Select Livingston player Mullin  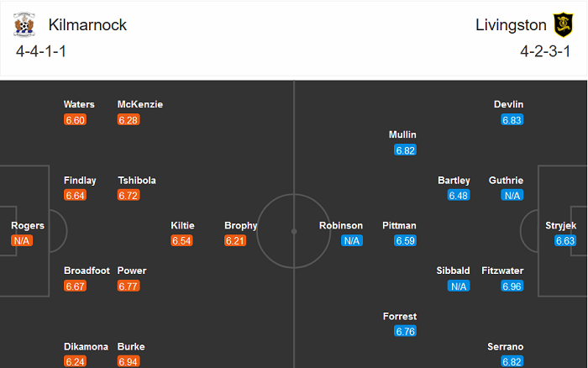pos(402,134)
